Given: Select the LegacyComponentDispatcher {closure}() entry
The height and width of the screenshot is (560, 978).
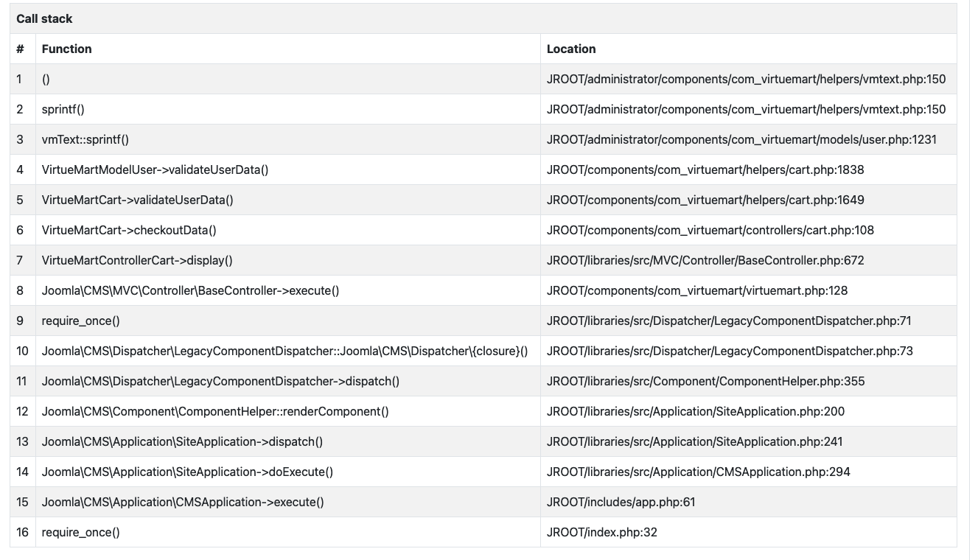Looking at the screenshot, I should click(x=284, y=351).
